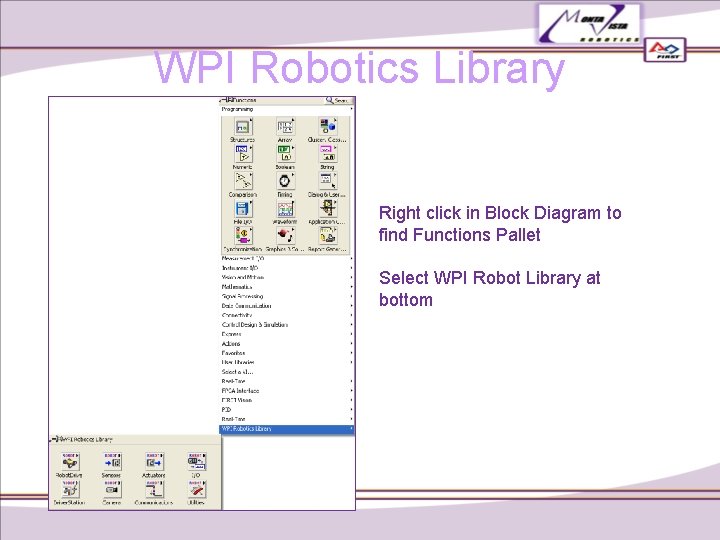
Task: Open the Instrument I/O category
Action: [287, 268]
